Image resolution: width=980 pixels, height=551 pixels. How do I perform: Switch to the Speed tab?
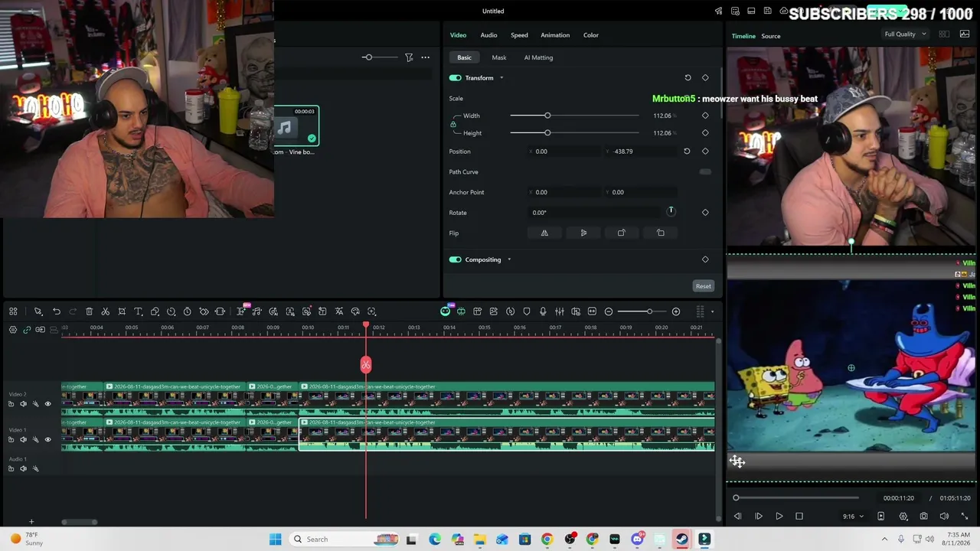519,35
